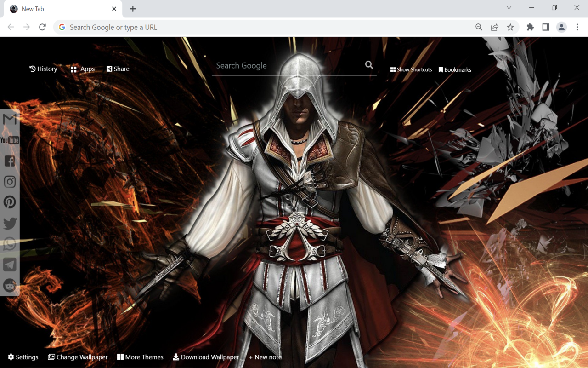Viewport: 588px width, 368px height.
Task: Open the tab search chevron
Action: pos(509,8)
